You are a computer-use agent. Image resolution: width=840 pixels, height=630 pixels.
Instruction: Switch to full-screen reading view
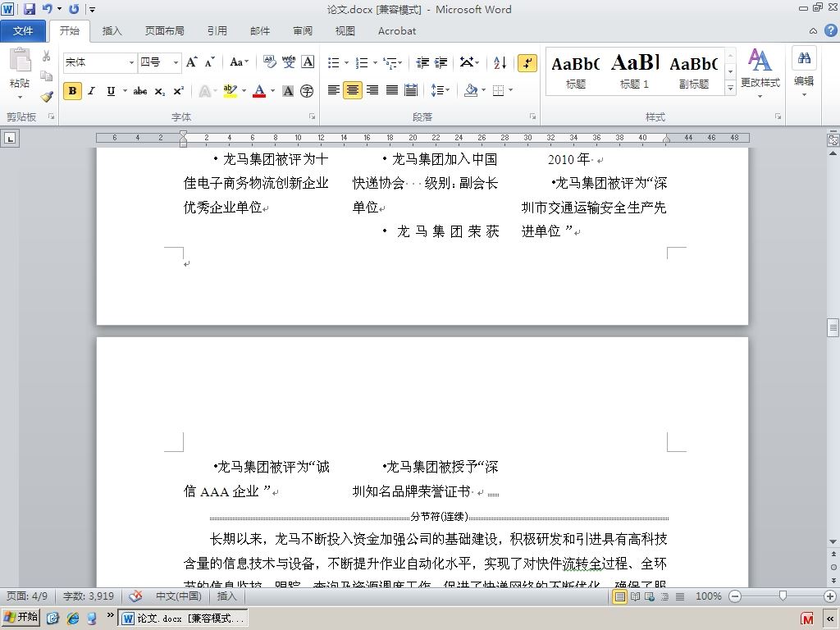tap(636, 596)
